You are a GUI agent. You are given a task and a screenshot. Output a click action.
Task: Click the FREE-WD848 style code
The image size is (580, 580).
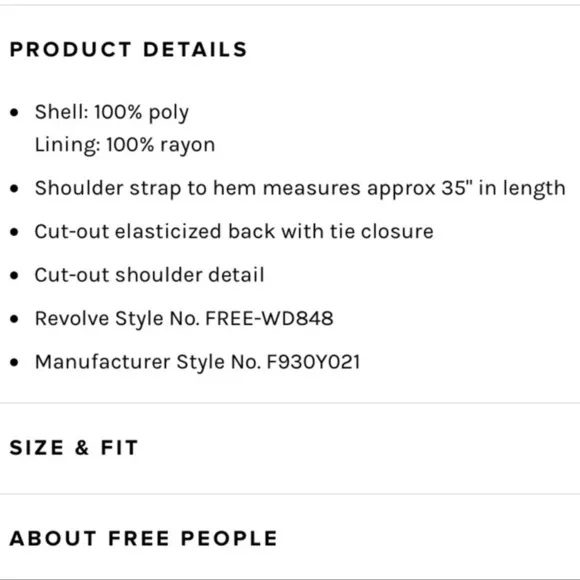(x=269, y=318)
